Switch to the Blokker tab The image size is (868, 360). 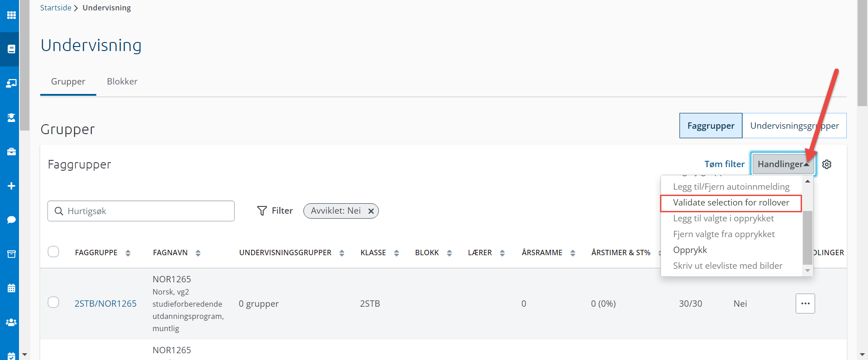[122, 81]
